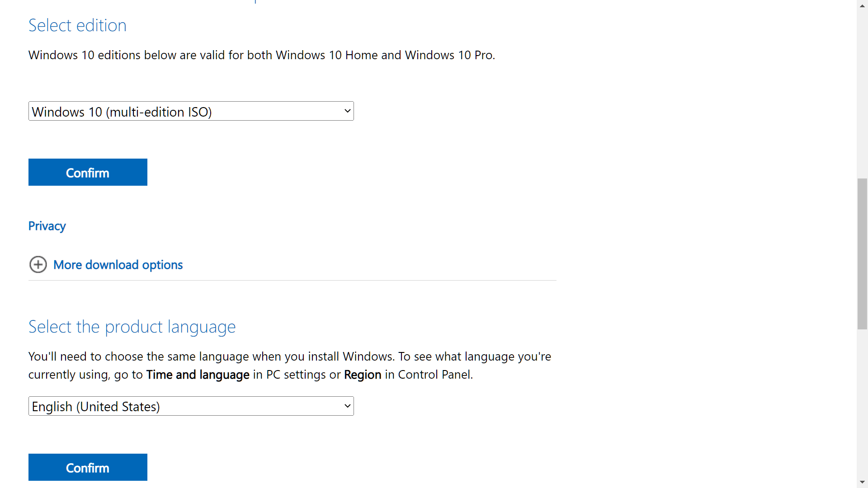Screen dimensions: 868x488
Task: Click the bold Time and language text
Action: [x=198, y=375]
